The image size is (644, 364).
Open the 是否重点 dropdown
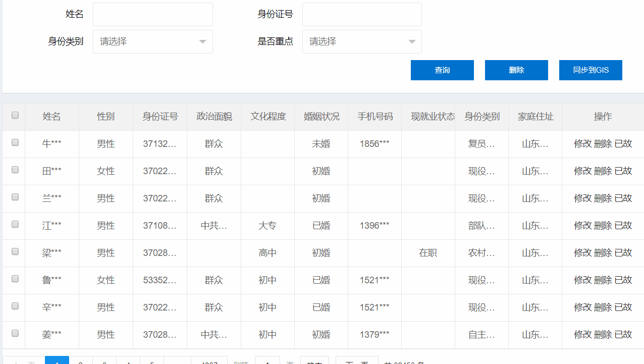[x=362, y=41]
